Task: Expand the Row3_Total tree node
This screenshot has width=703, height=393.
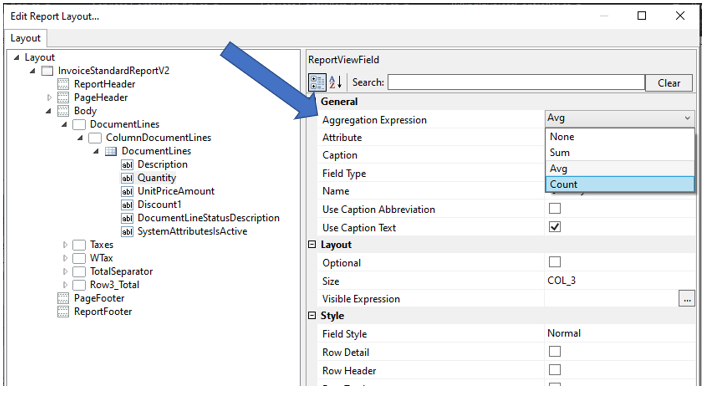Action: (x=65, y=285)
